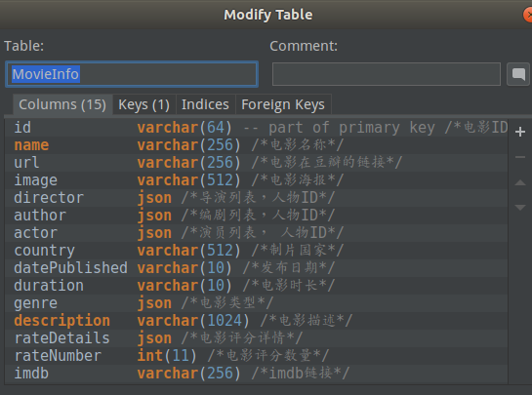Click the Table name field with MovieInfo
Image resolution: width=532 pixels, height=395 pixels.
[x=132, y=74]
